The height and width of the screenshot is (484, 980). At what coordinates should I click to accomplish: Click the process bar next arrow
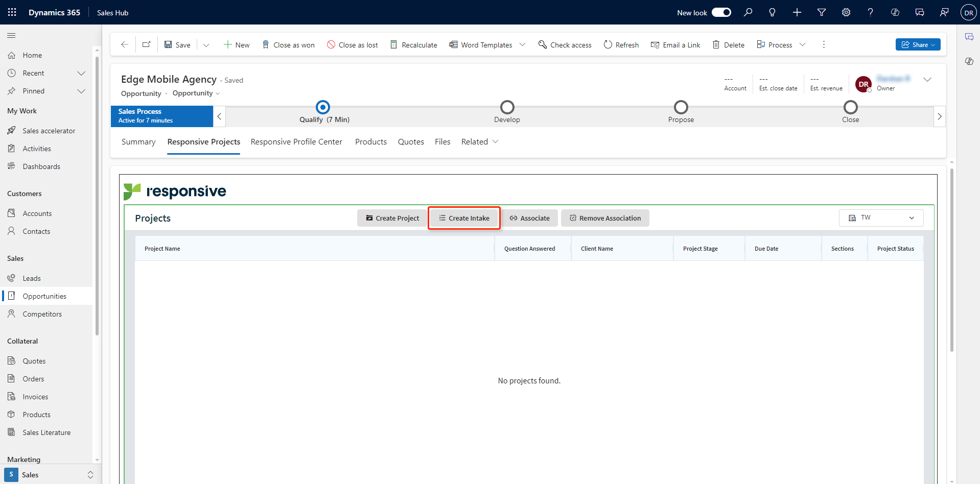click(940, 116)
